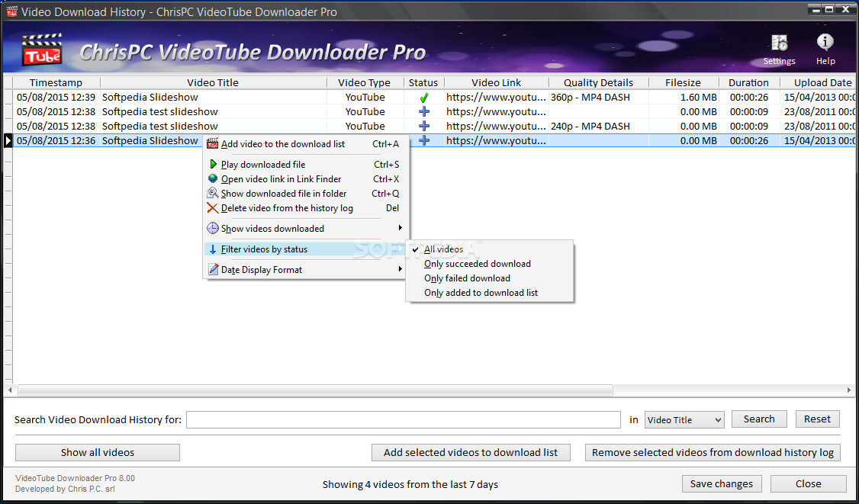This screenshot has height=504, width=859.
Task: Click the green play icon for Play downloaded file
Action: 213,165
